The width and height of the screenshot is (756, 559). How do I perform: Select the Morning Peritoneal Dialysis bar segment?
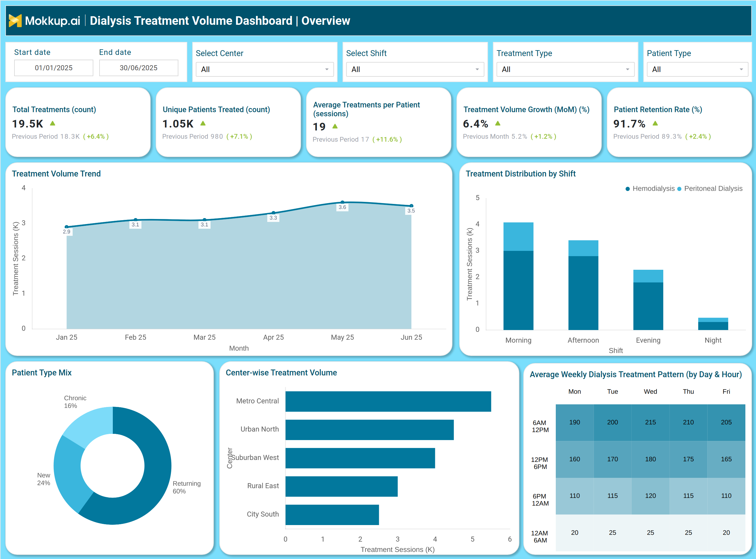coord(518,236)
